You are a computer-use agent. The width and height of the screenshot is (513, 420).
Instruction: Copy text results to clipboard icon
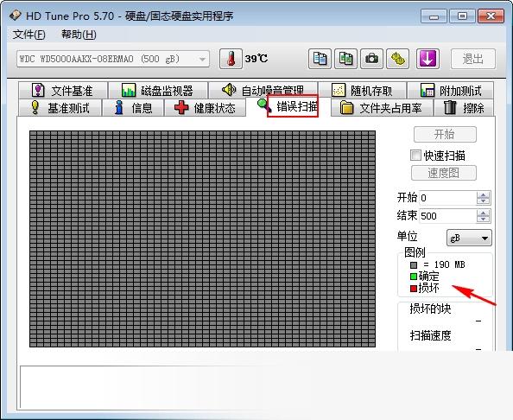320,59
